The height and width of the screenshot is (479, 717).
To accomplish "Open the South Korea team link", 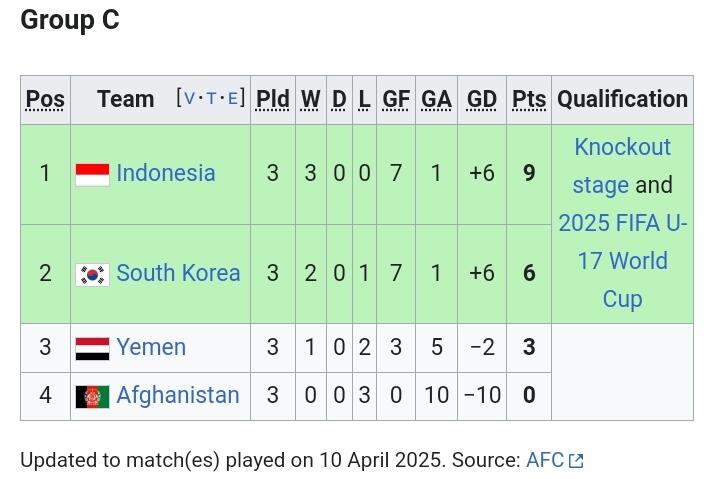I will (178, 273).
